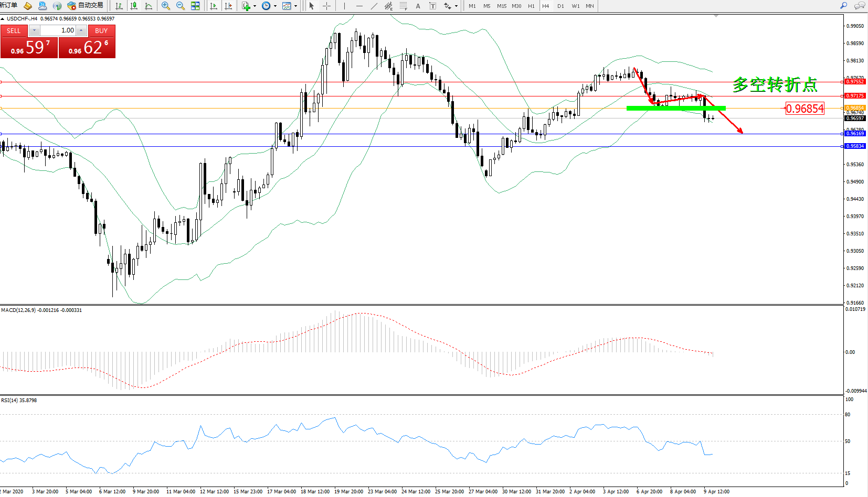The width and height of the screenshot is (868, 497).
Task: Select the crosshair tool
Action: point(326,6)
